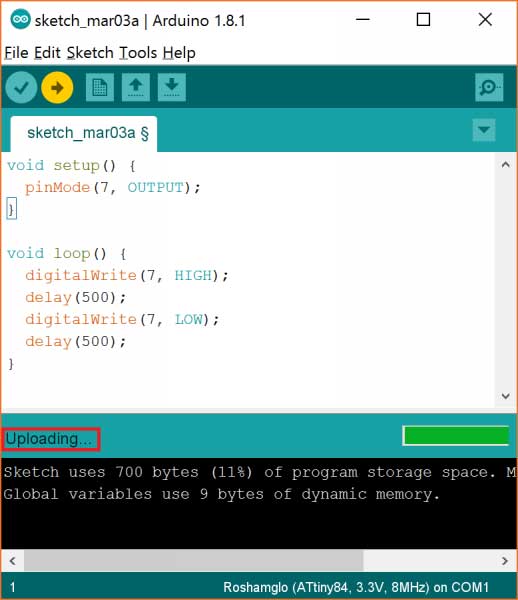Click the Upload arrow button
The width and height of the screenshot is (518, 600).
[57, 88]
